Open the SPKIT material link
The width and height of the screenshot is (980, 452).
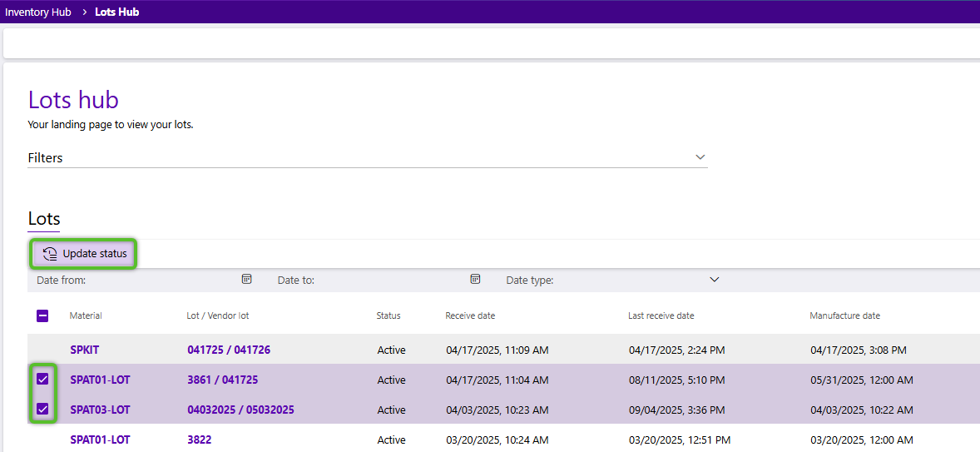pyautogui.click(x=84, y=350)
